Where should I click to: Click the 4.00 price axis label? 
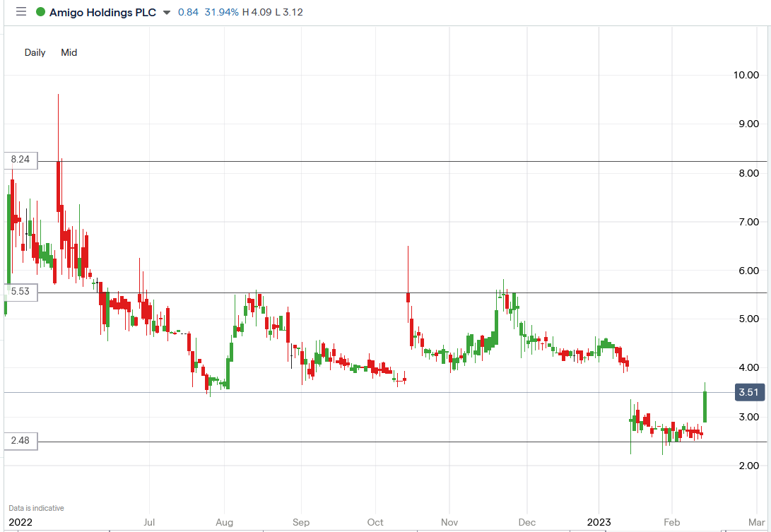point(748,367)
